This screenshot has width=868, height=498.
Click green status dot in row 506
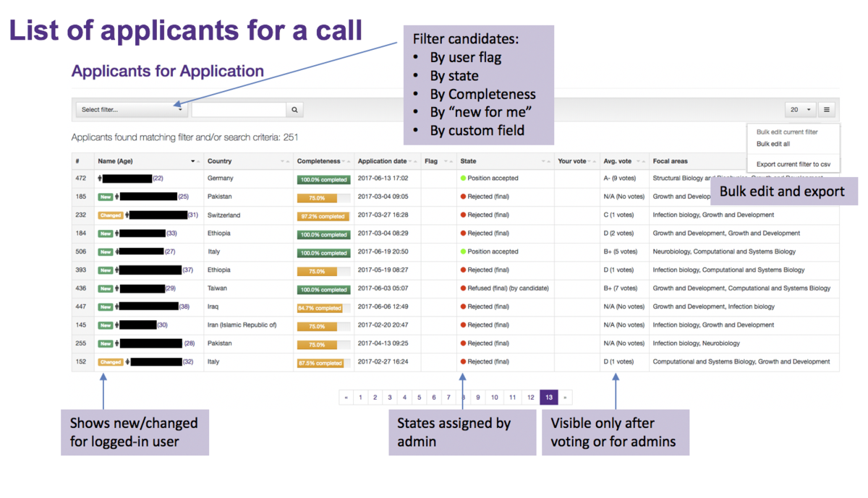(463, 252)
